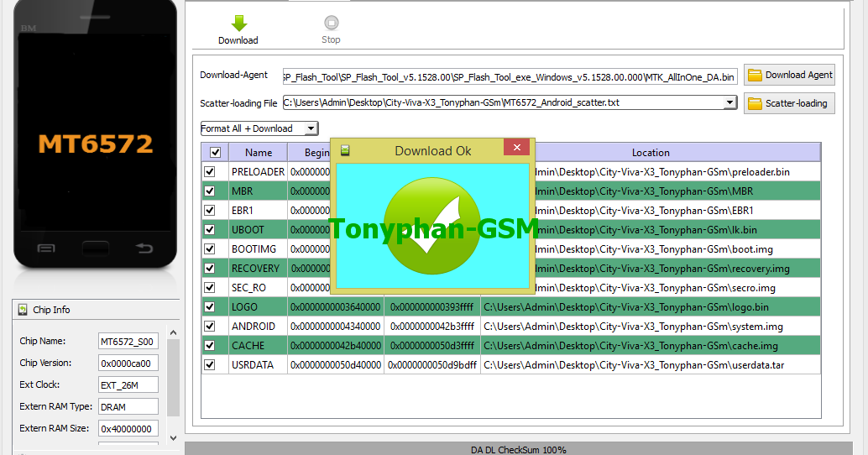The height and width of the screenshot is (455, 868).
Task: Uncheck the ANDROID partition checkbox
Action: coord(209,326)
